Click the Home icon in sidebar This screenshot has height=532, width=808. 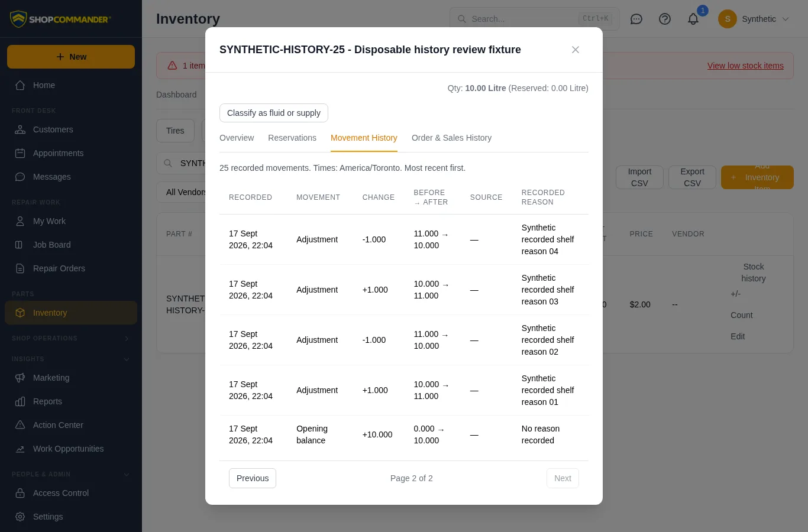(x=20, y=85)
